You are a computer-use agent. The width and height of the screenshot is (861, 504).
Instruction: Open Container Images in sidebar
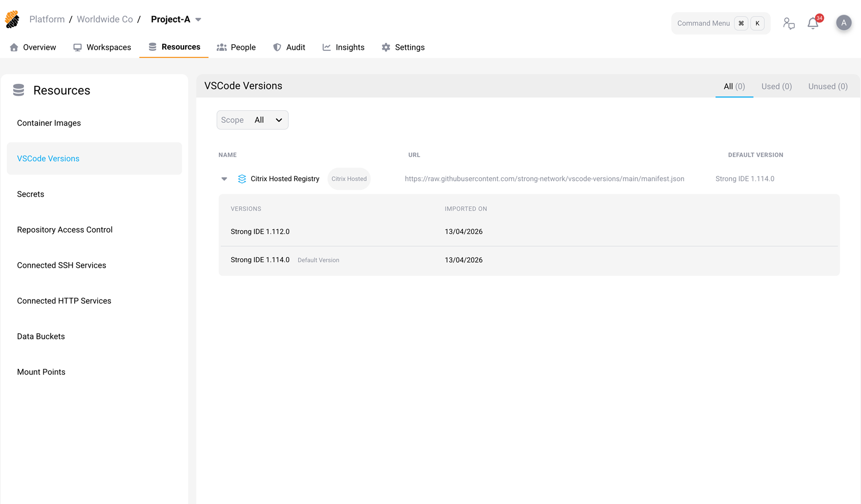(x=49, y=123)
